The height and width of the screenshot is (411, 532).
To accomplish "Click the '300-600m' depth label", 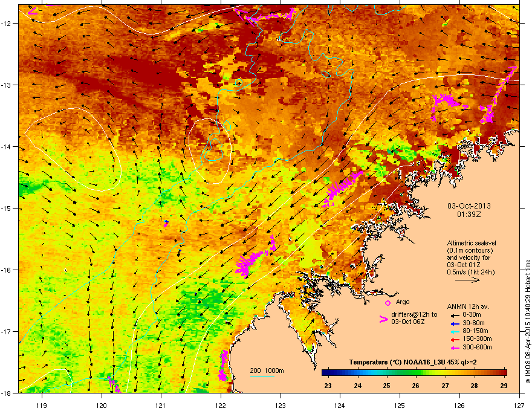I will (477, 348).
